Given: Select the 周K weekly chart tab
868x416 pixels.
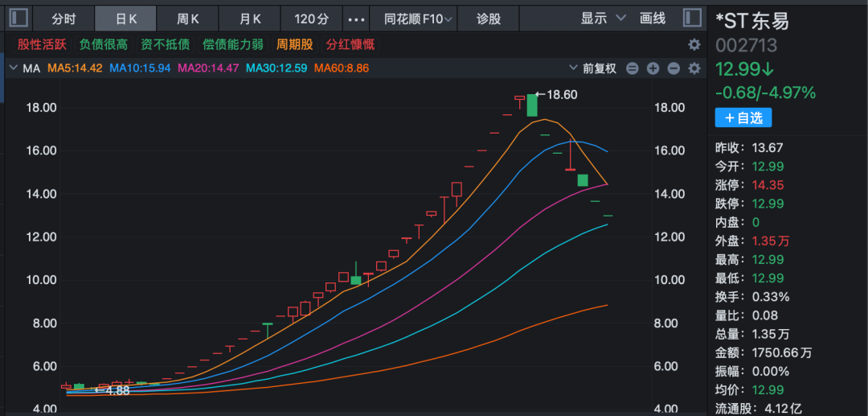Looking at the screenshot, I should tap(189, 19).
